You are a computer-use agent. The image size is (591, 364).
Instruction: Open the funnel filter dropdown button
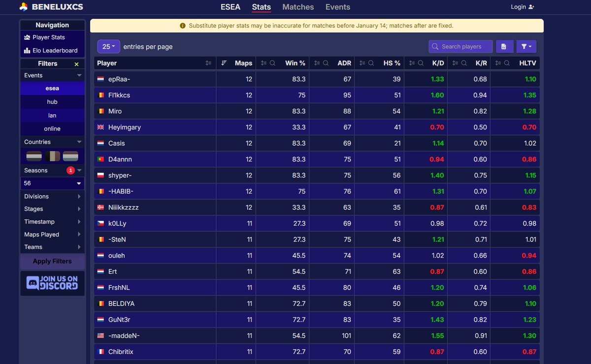tap(526, 46)
